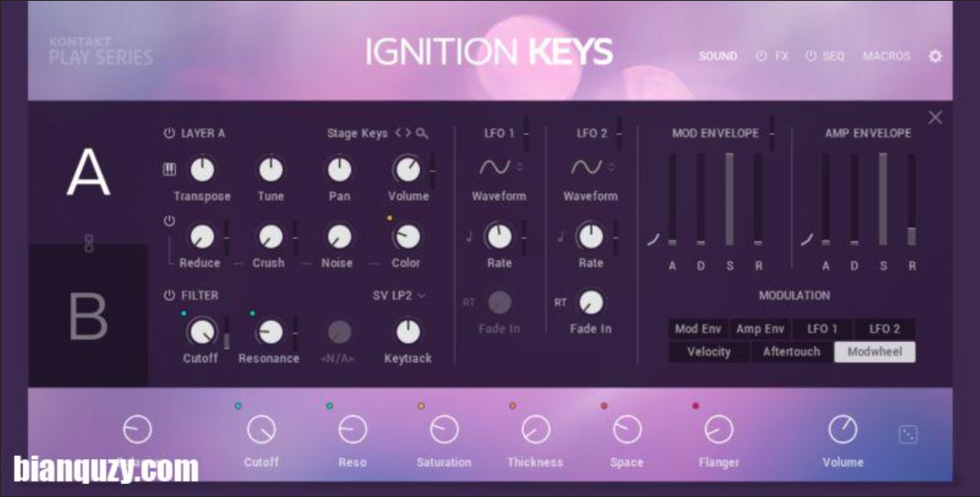The height and width of the screenshot is (497, 980).
Task: Toggle the LFO 1 RT switch
Action: pos(469,302)
